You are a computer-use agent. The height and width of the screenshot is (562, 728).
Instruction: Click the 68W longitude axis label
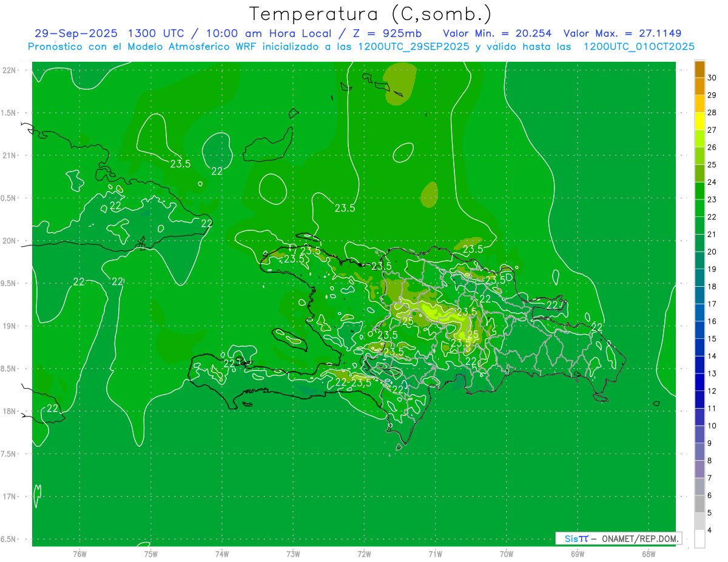point(648,554)
